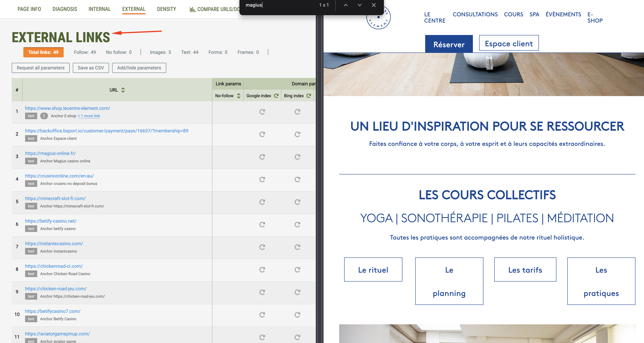Go to previous find match
This screenshot has width=644, height=343.
click(x=346, y=5)
